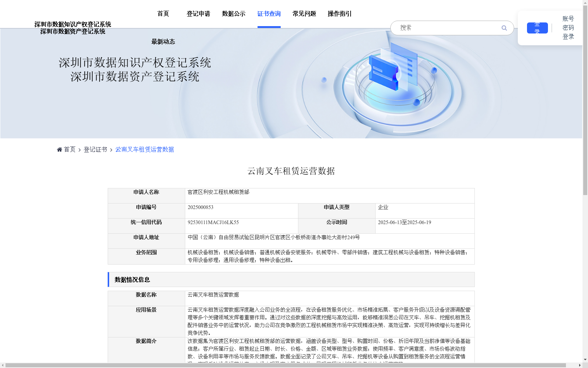Image resolution: width=588 pixels, height=368 pixels.
Task: Open the 首页 navigation menu item
Action: [163, 14]
